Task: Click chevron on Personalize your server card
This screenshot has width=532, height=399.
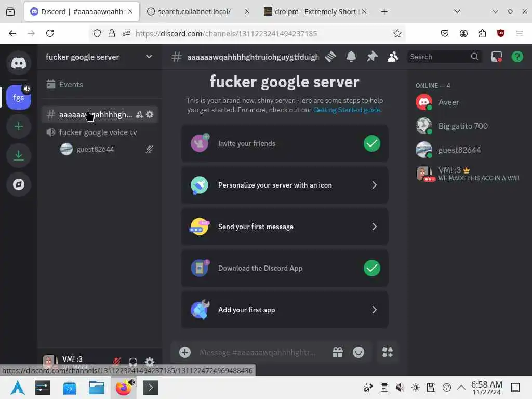Action: [x=374, y=185]
